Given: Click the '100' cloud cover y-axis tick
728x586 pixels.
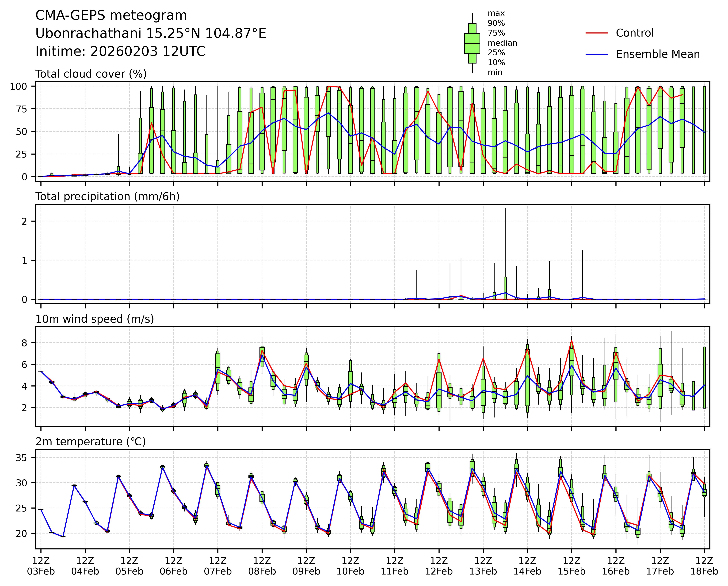Looking at the screenshot, I should click(x=18, y=86).
